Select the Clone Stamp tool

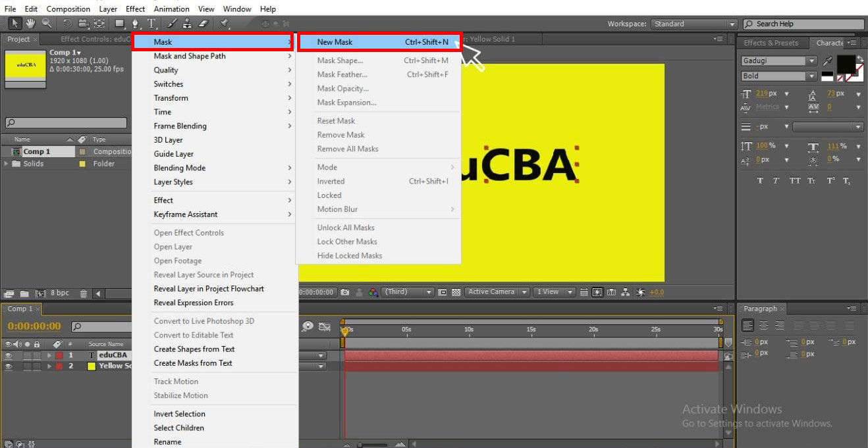[188, 24]
